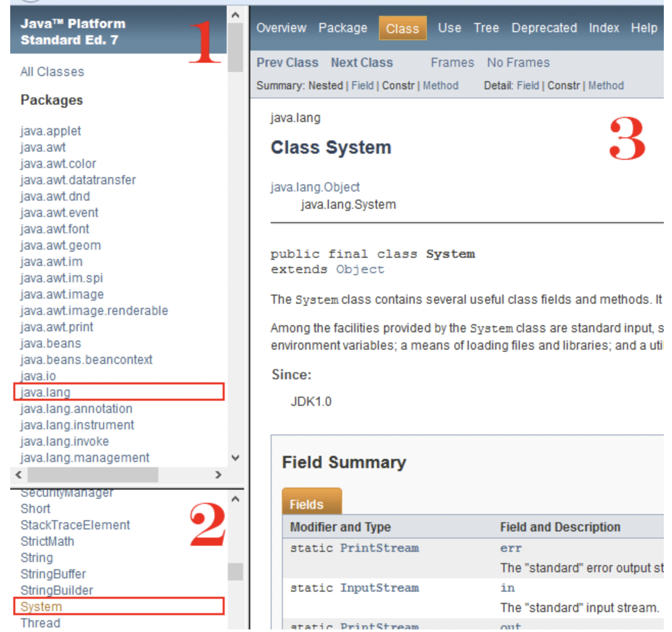This screenshot has height=632, width=672.
Task: Open java.awt.image.renderable package
Action: [94, 311]
